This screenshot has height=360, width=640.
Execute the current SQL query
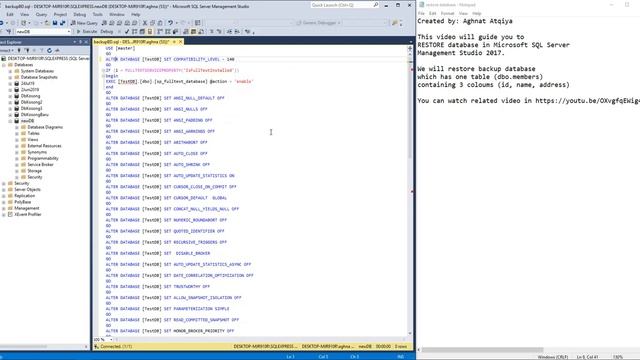pyautogui.click(x=87, y=31)
